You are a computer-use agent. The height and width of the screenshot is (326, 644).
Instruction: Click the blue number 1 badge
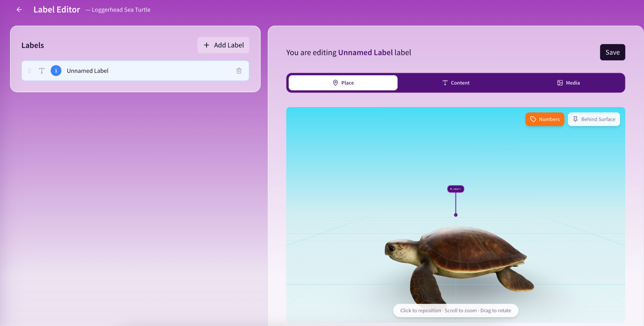[56, 71]
